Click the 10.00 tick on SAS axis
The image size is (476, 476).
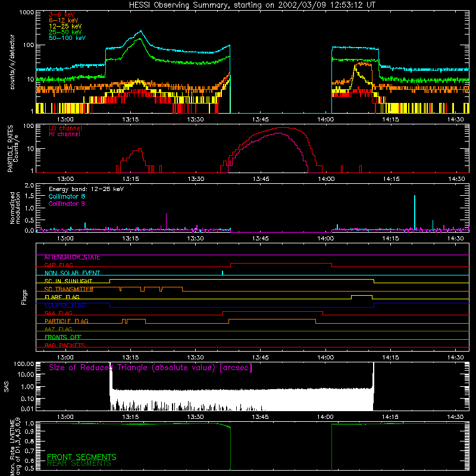point(26,374)
